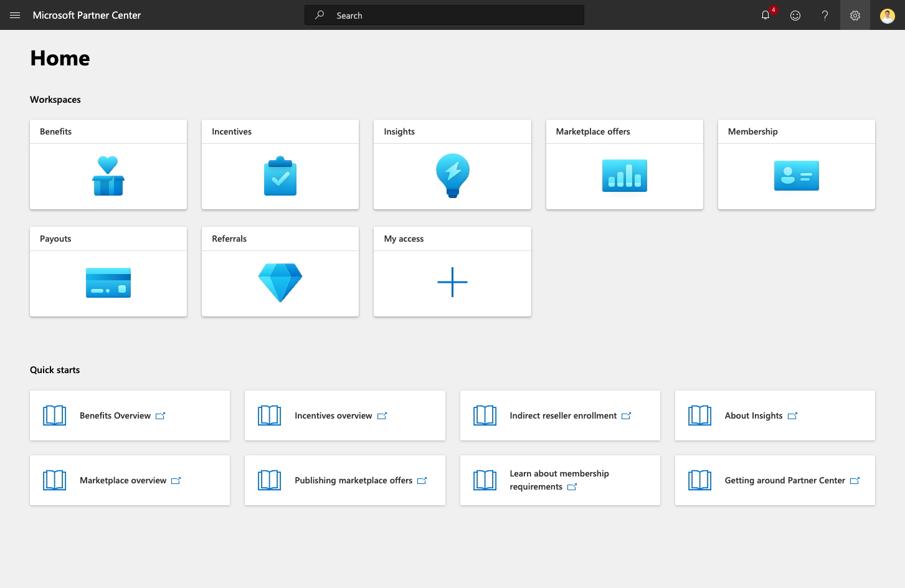Open the Insights workspace title
The width and height of the screenshot is (905, 588).
[x=399, y=131]
